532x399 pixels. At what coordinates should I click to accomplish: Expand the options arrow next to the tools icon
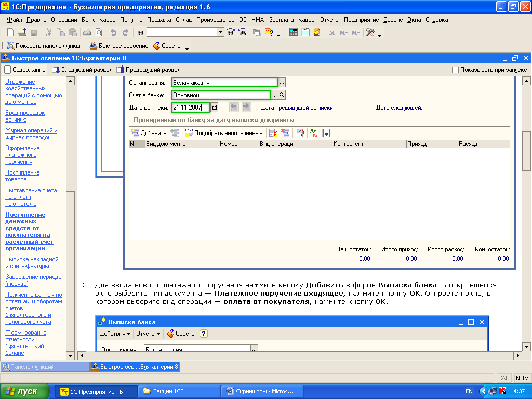point(380,35)
